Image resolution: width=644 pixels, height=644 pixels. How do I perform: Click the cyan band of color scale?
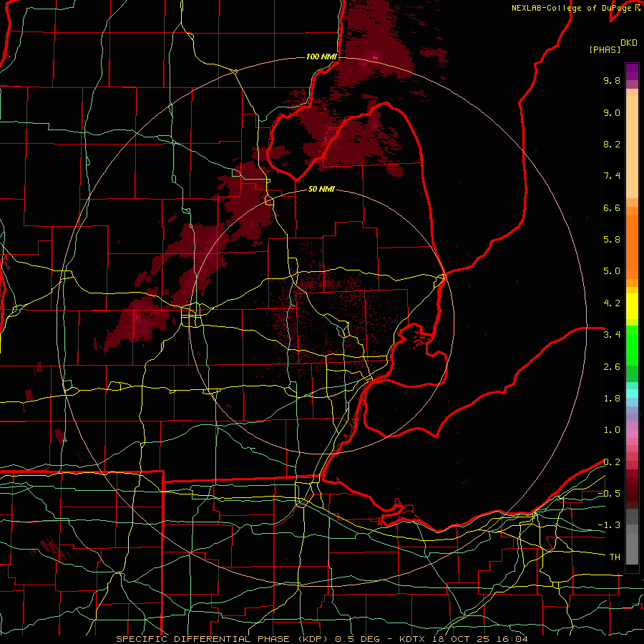point(632,394)
